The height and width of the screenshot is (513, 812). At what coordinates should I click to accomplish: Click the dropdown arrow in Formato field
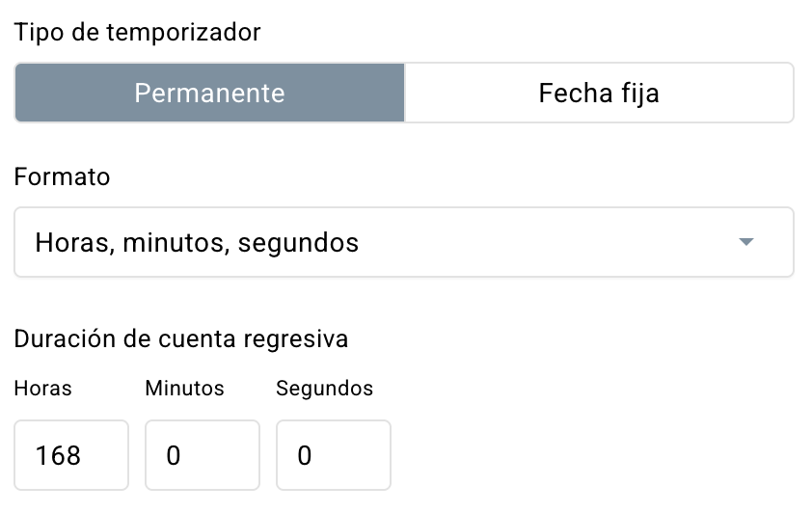click(745, 242)
